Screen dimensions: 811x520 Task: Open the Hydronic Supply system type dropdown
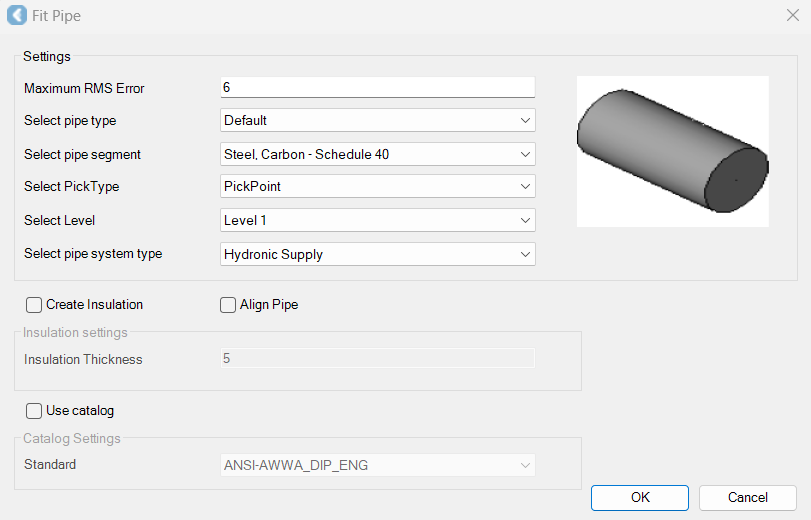[x=377, y=255]
